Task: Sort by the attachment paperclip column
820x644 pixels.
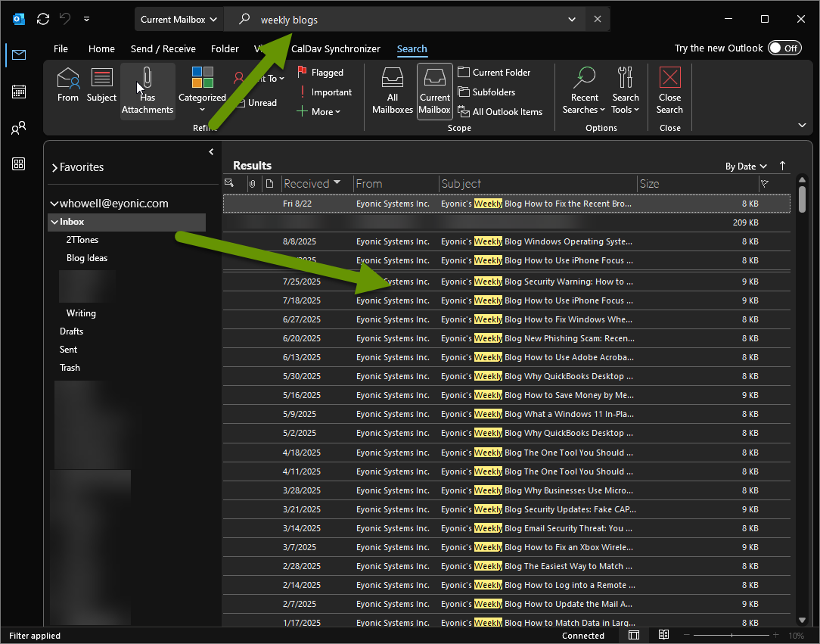Action: tap(253, 184)
